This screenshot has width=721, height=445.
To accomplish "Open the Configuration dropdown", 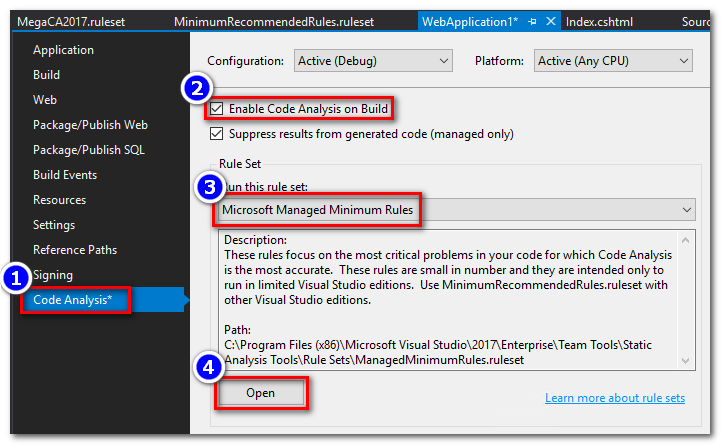I will click(x=373, y=61).
